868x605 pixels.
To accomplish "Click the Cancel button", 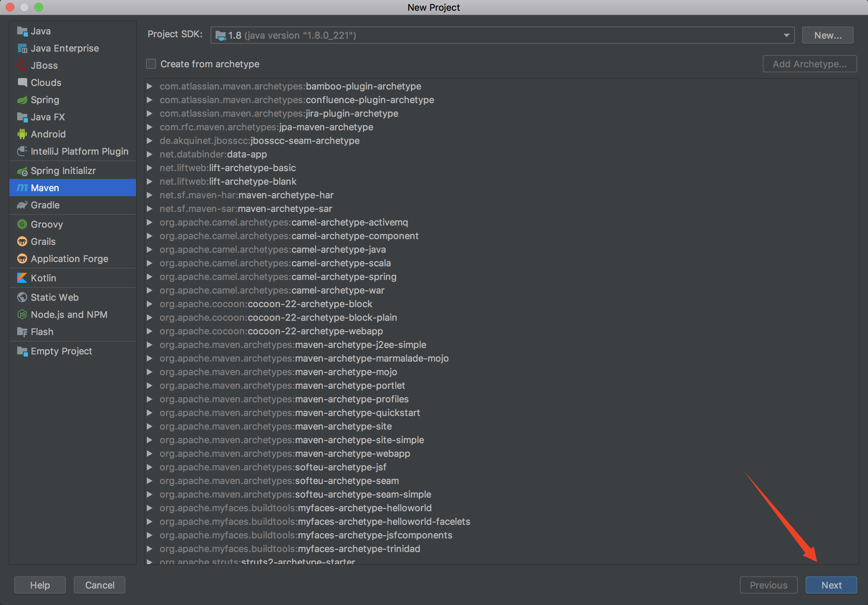I will pos(100,585).
